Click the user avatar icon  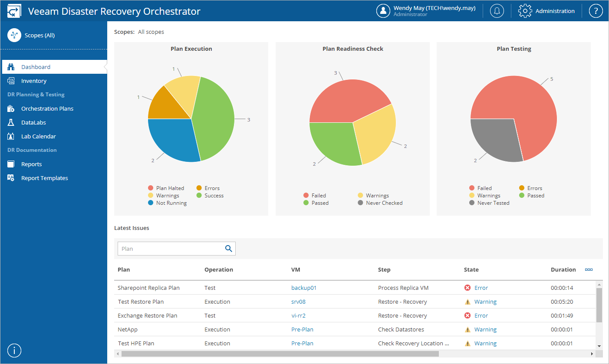383,11
